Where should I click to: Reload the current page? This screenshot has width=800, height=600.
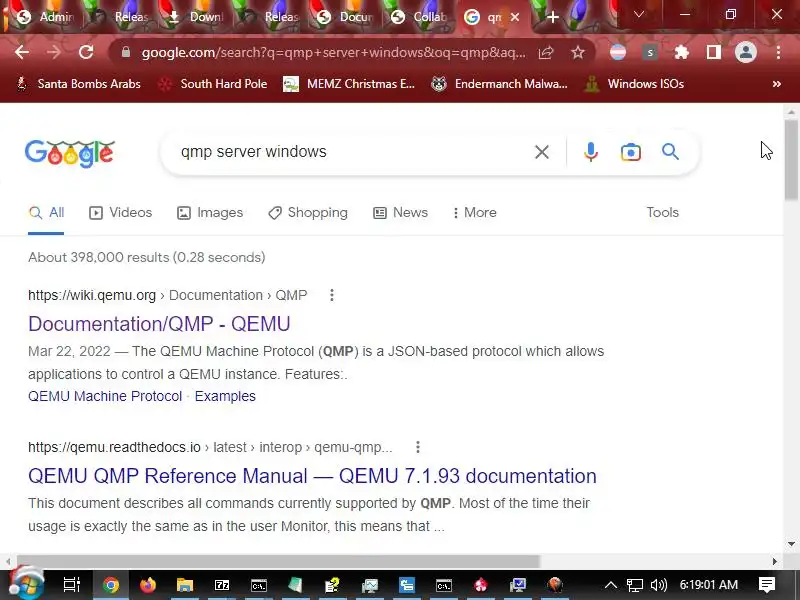coord(86,52)
